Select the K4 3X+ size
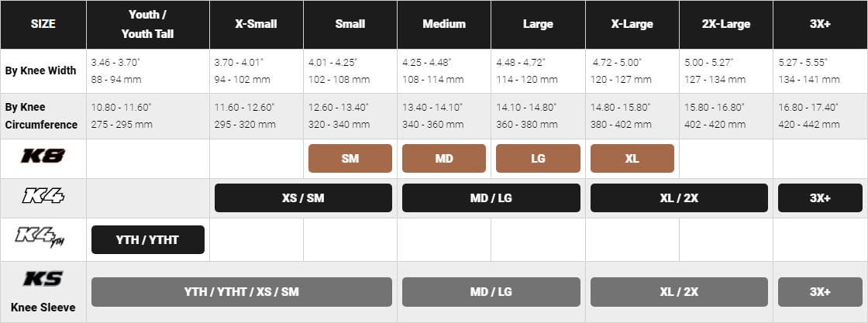This screenshot has height=323, width=868. (820, 198)
